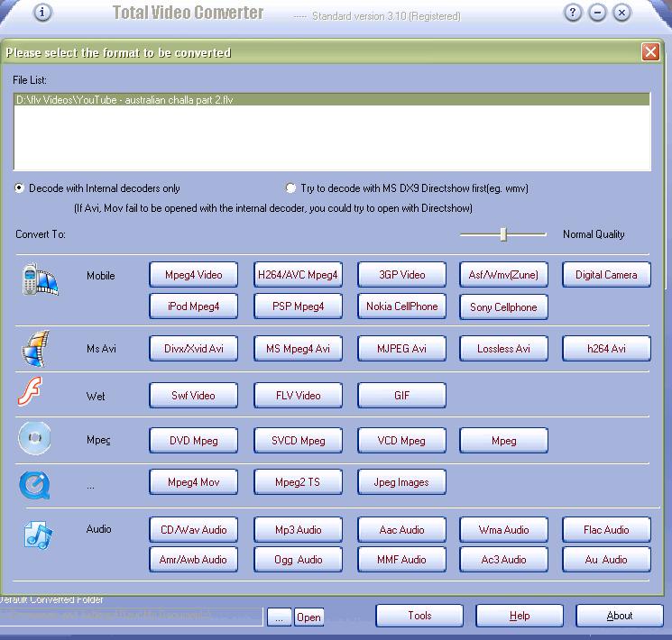Image resolution: width=672 pixels, height=640 pixels.
Task: Choose Flac Audio format
Action: [606, 529]
